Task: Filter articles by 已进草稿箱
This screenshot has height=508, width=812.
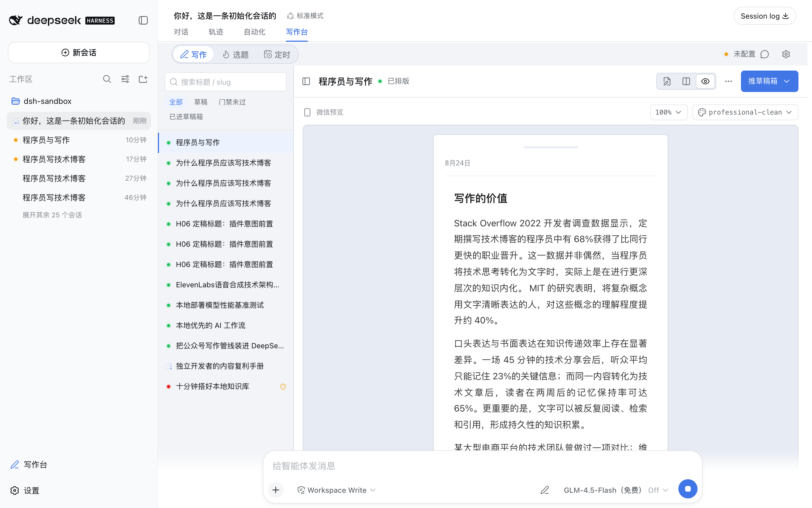Action: 186,117
